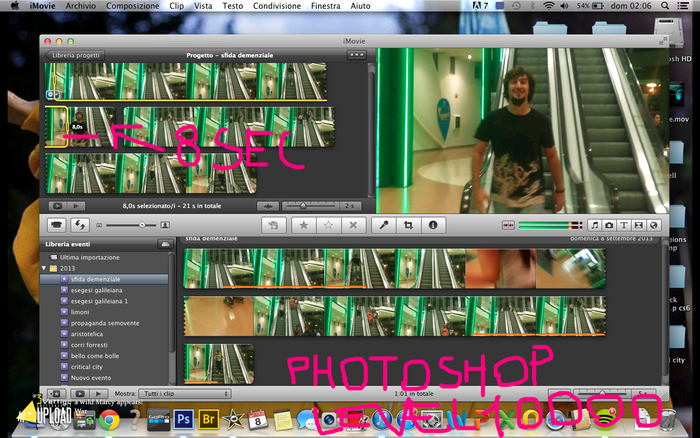Click the edit tool with hand icon
The height and width of the screenshot is (438, 700).
[x=273, y=225]
